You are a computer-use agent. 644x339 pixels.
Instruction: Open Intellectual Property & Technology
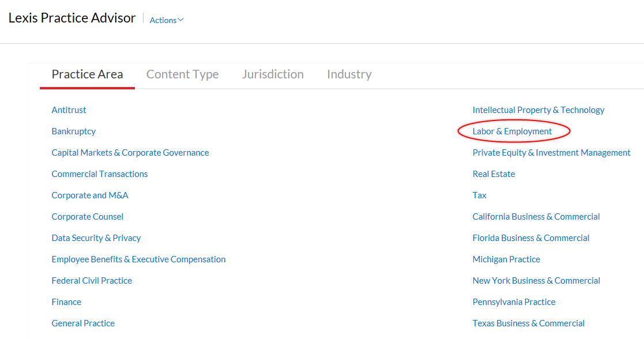[538, 110]
